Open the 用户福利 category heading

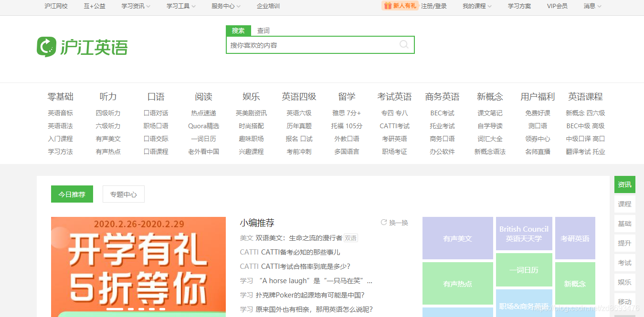(538, 97)
